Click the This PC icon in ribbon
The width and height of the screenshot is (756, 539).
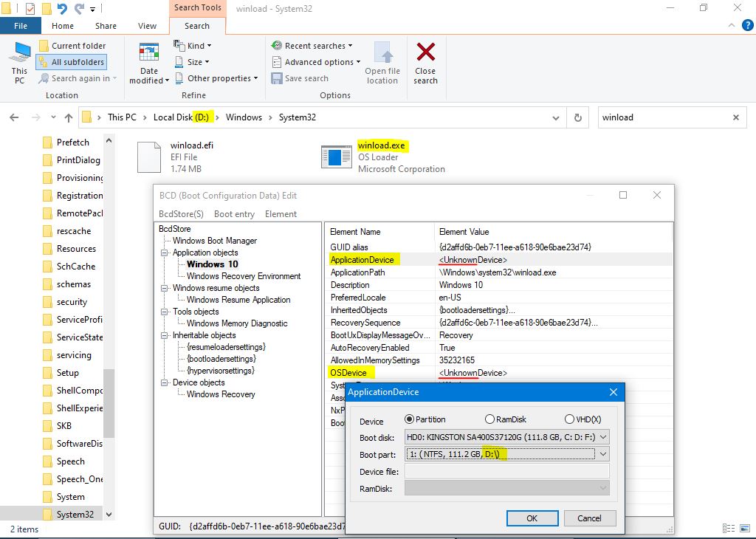pos(19,54)
